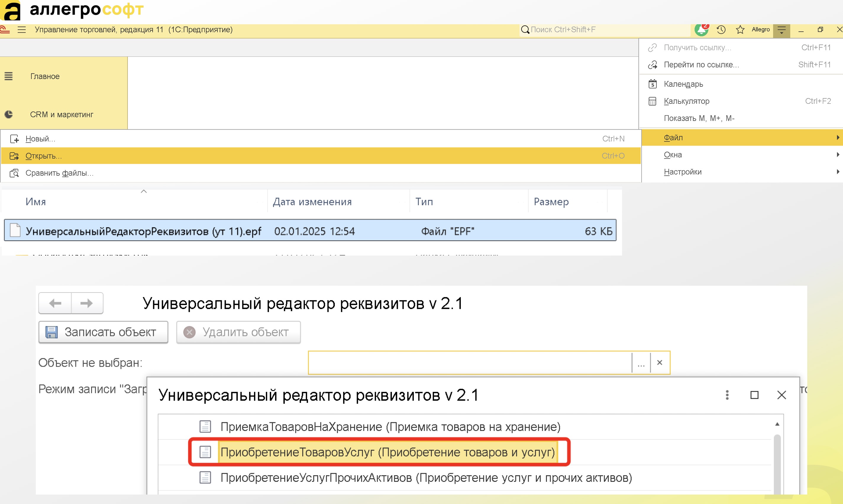This screenshot has height=504, width=843.
Task: Open the history clock icon
Action: coord(721,30)
